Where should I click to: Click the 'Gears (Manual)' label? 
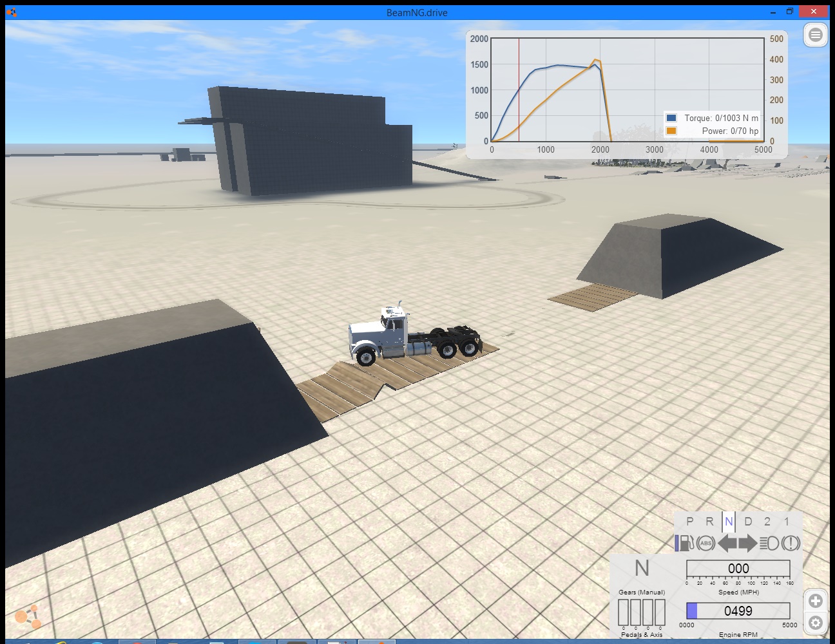point(642,592)
